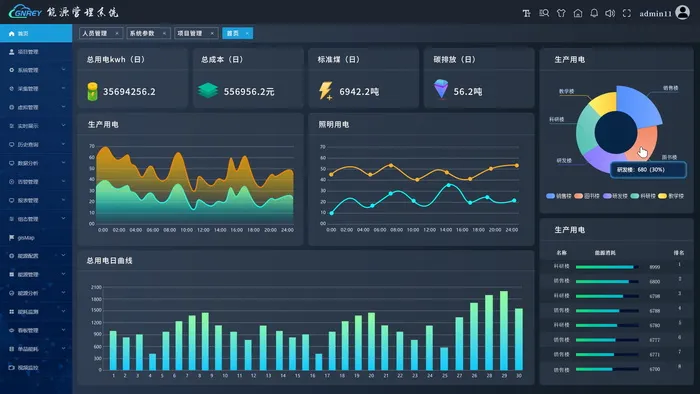Image resolution: width=700 pixels, height=394 pixels.
Task: Enter fullscreen via the fullscreen icon
Action: click(x=627, y=13)
